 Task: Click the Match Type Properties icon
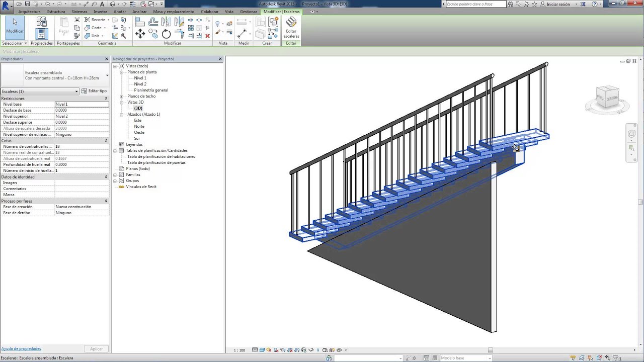[77, 36]
